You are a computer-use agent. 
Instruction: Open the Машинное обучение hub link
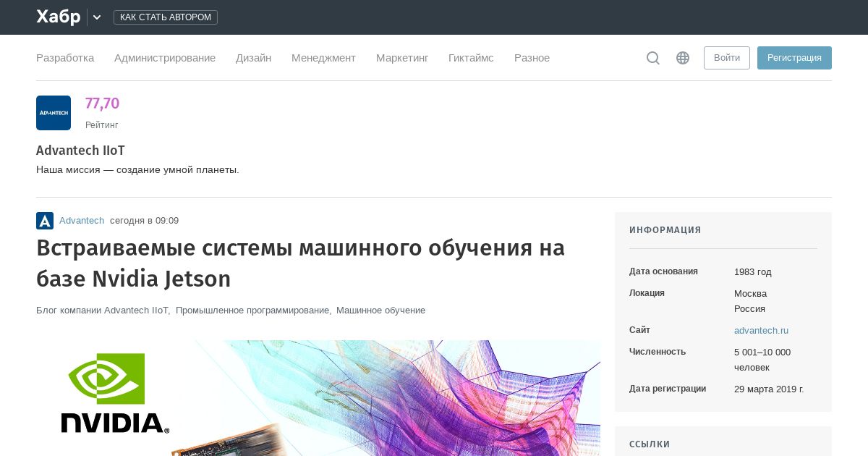380,311
